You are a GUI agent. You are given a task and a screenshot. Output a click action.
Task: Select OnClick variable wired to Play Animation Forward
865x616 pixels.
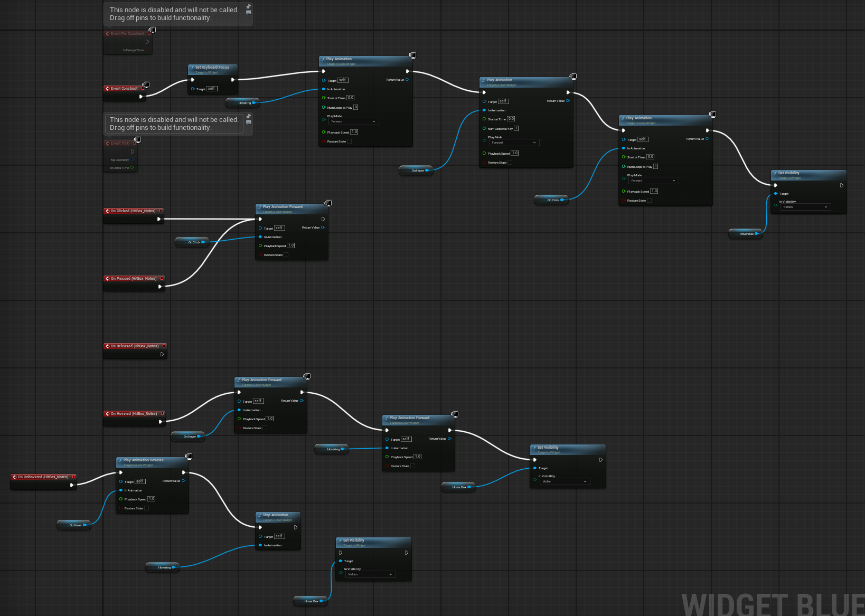click(x=192, y=242)
